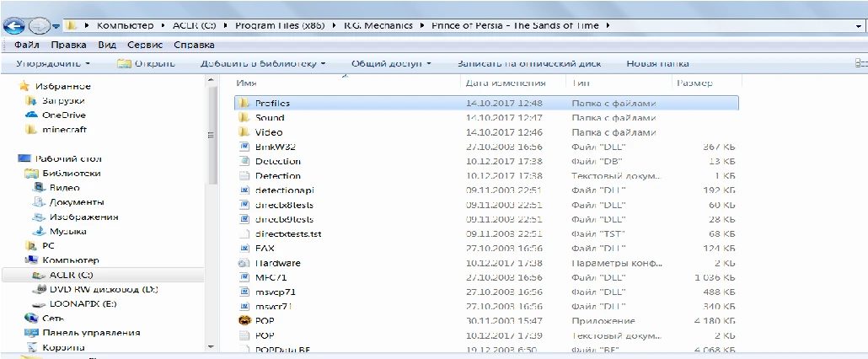Image resolution: width=868 pixels, height=359 pixels.
Task: Select Загрузки in the favorites list
Action: [63, 100]
